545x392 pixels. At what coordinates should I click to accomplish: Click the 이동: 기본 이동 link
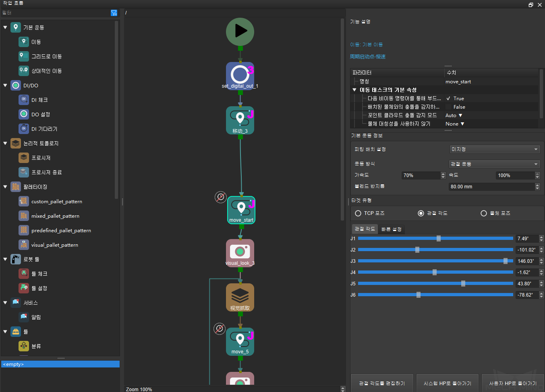[x=367, y=45]
